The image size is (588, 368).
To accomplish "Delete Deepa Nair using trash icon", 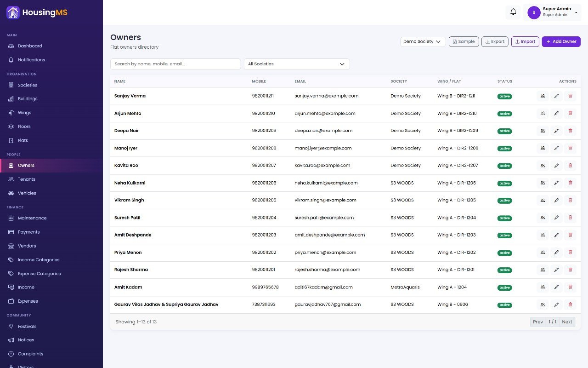I will [x=570, y=131].
